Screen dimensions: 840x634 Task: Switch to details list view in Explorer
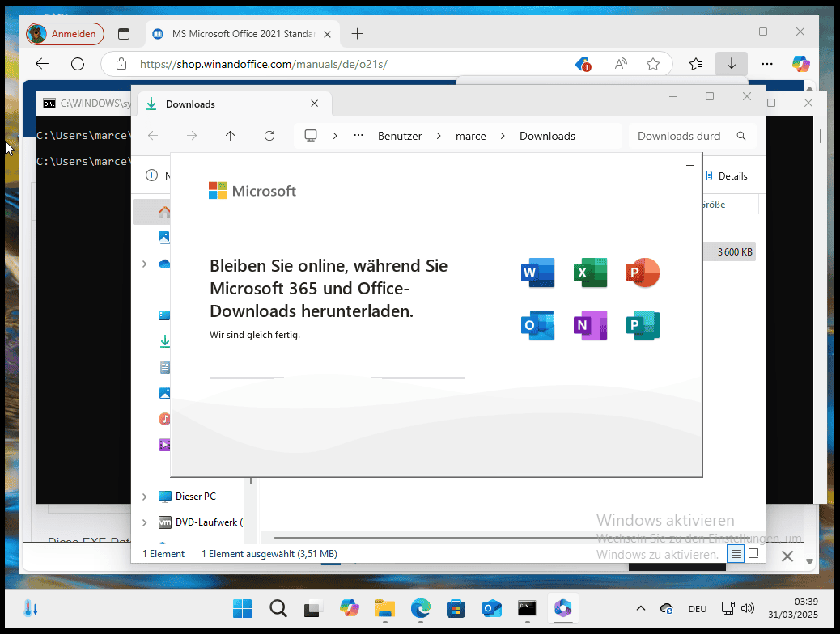(736, 554)
